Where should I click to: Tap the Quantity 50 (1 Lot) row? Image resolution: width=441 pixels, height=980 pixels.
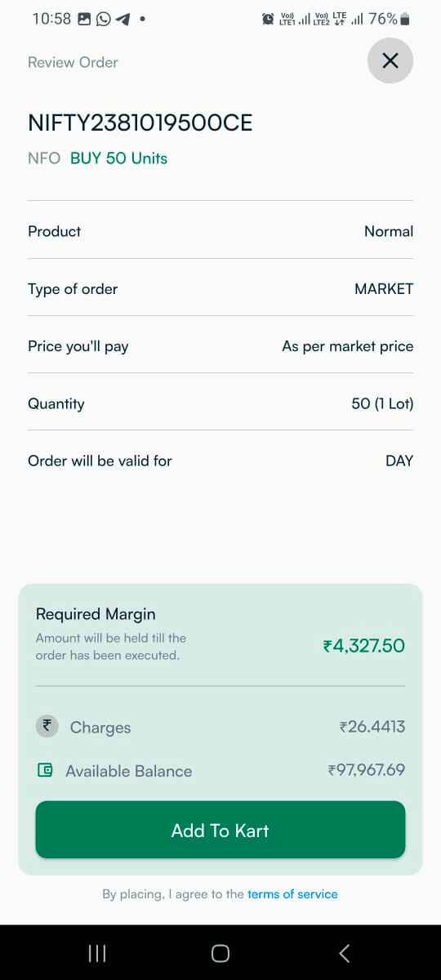pyautogui.click(x=220, y=403)
